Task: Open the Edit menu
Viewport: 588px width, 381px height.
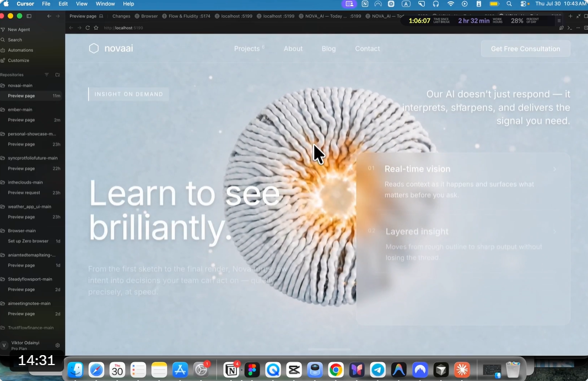Action: (x=63, y=4)
